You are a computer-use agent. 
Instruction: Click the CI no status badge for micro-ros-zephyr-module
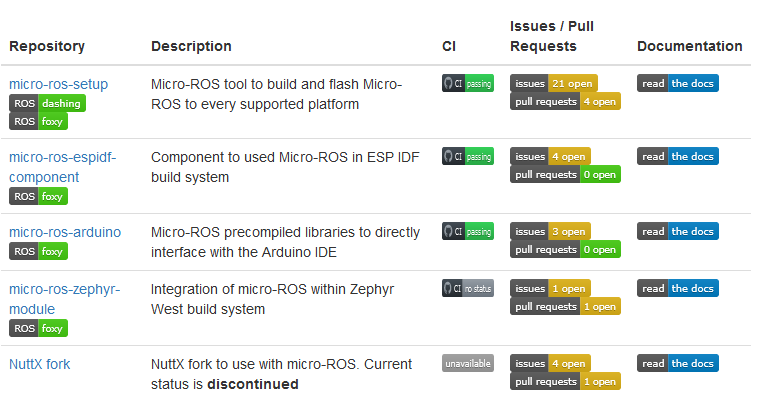point(468,288)
